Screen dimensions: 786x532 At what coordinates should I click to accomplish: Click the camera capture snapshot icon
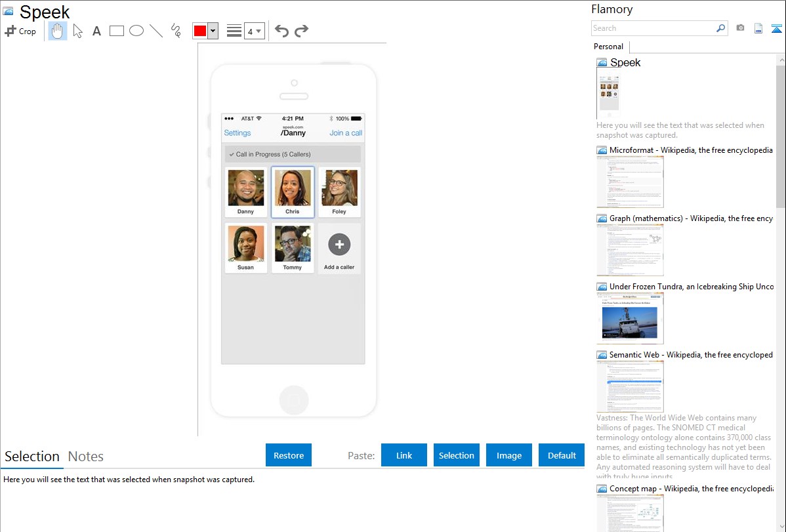coord(740,28)
